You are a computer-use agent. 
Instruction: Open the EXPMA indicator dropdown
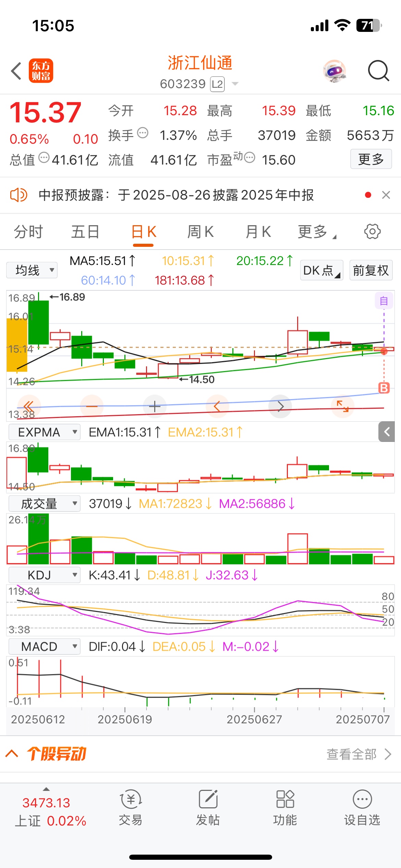click(44, 432)
